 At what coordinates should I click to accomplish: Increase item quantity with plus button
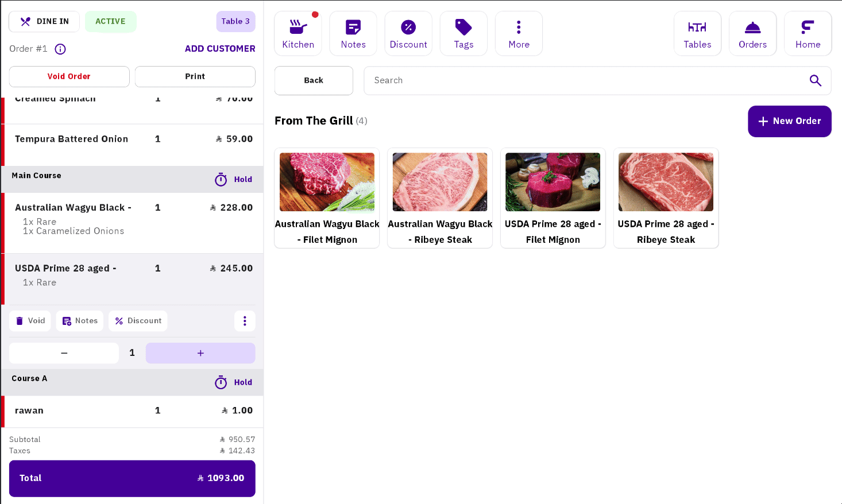(200, 353)
